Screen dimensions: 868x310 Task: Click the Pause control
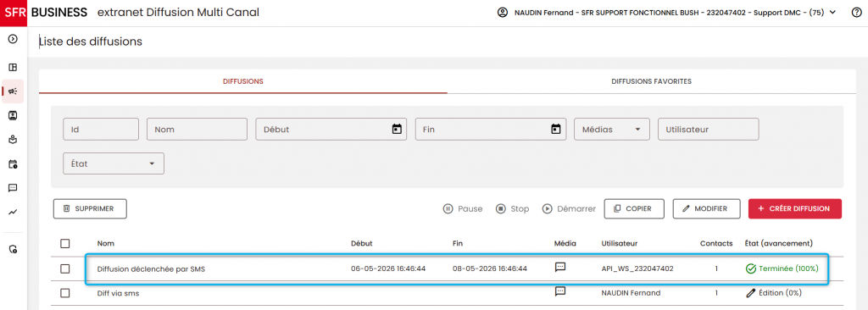tap(463, 208)
